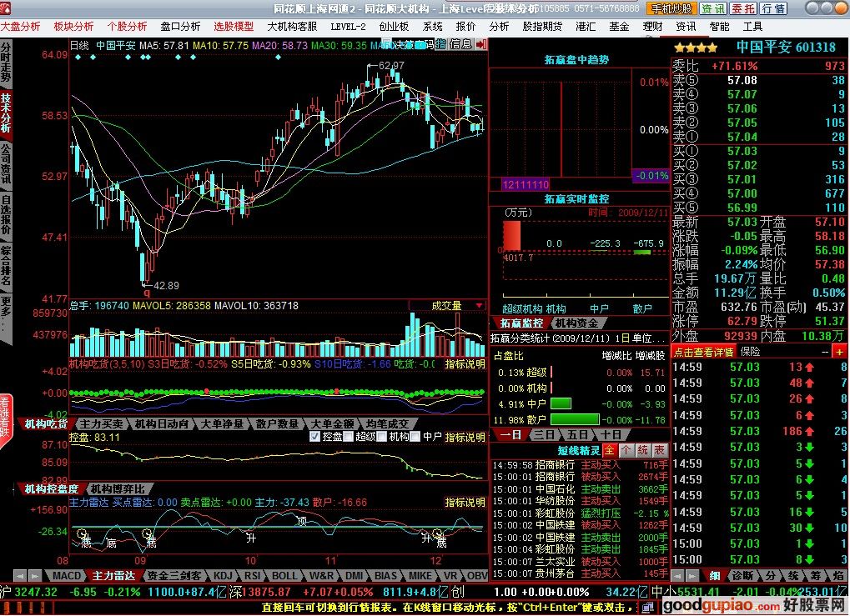The image size is (850, 616).
Task: Select the 个 filter in 短线精灵
Action: pos(626,450)
